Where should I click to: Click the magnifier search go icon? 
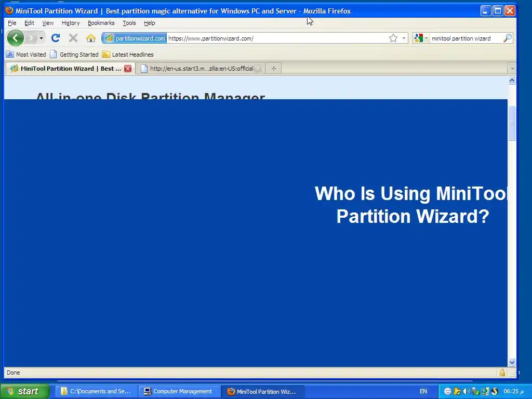point(507,38)
